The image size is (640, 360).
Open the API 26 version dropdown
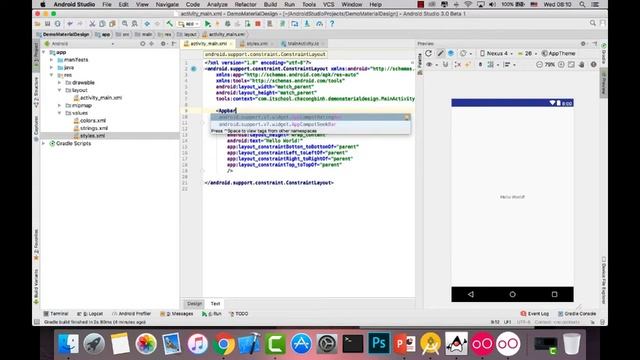pos(527,53)
